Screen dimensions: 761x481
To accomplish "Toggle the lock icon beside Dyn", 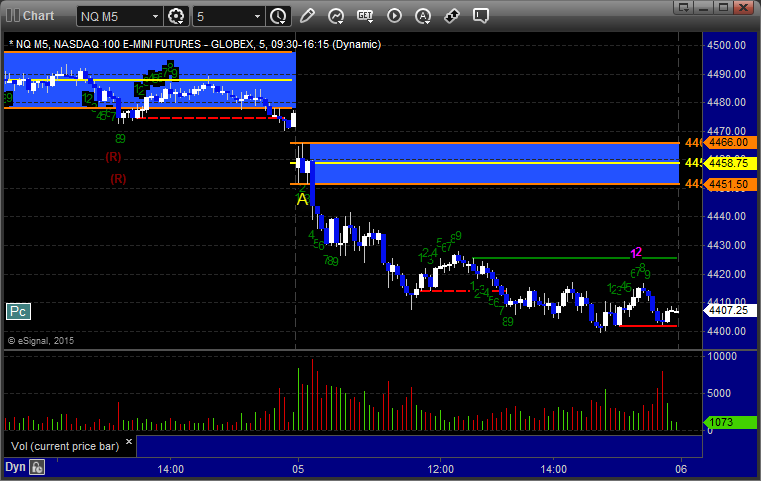I will 37,467.
